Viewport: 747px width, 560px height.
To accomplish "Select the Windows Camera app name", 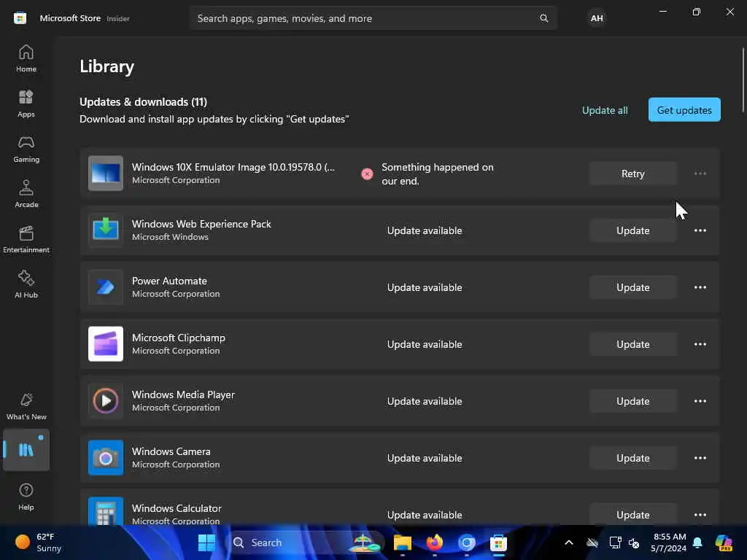I will [x=171, y=451].
